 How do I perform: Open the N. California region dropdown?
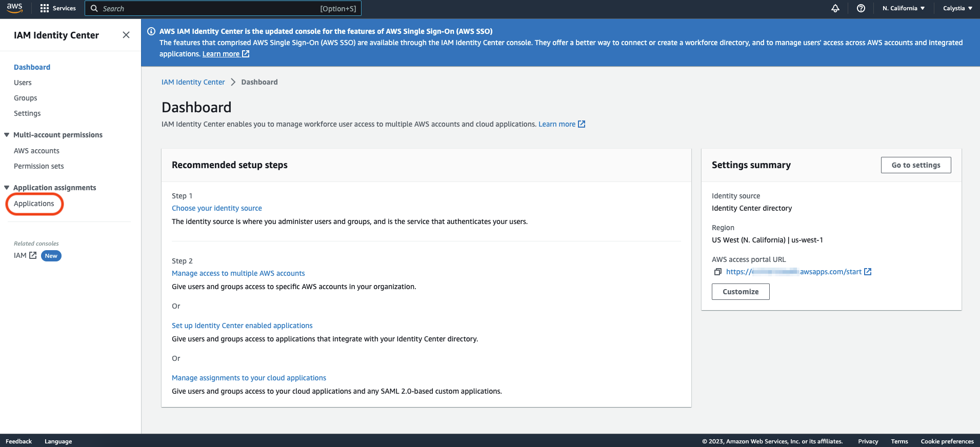[x=903, y=8]
